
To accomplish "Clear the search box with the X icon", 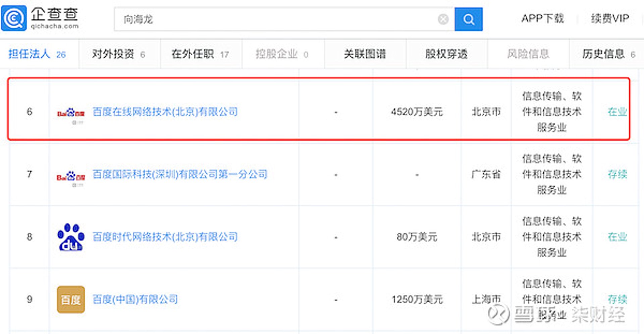I will click(x=443, y=19).
